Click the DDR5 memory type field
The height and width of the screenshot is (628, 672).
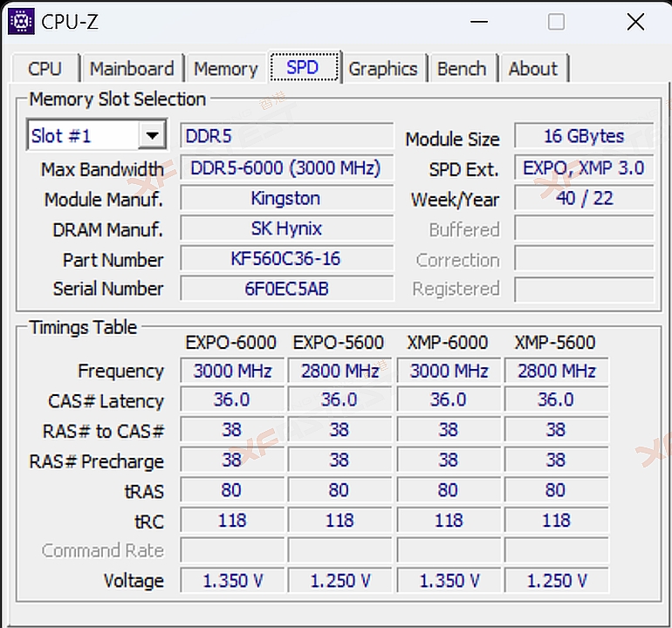(286, 136)
